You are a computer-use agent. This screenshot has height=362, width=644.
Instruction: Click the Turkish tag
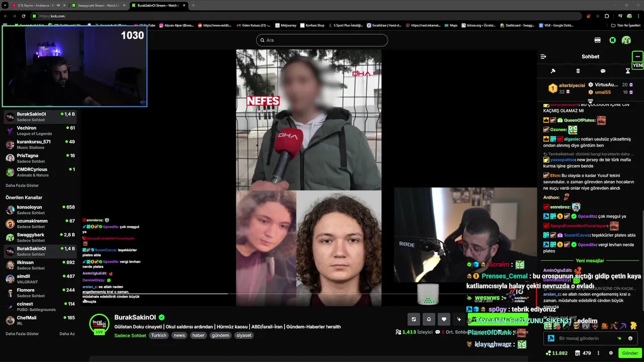158,335
